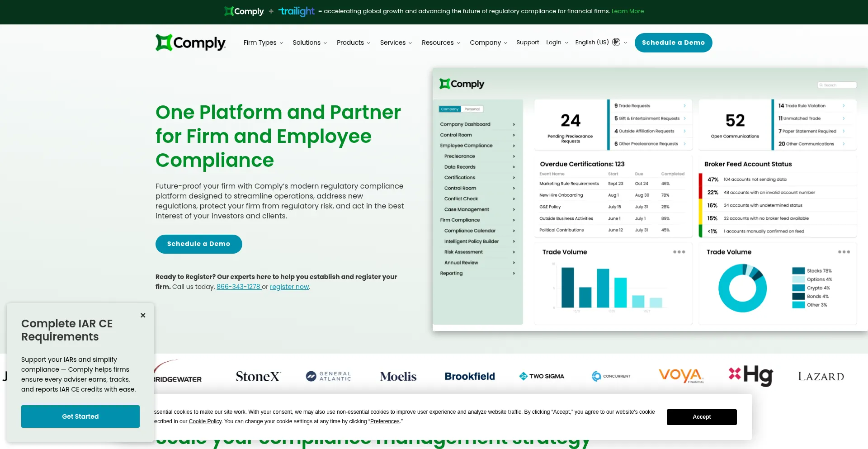Select Support in the navigation bar
The height and width of the screenshot is (449, 868).
(x=528, y=43)
